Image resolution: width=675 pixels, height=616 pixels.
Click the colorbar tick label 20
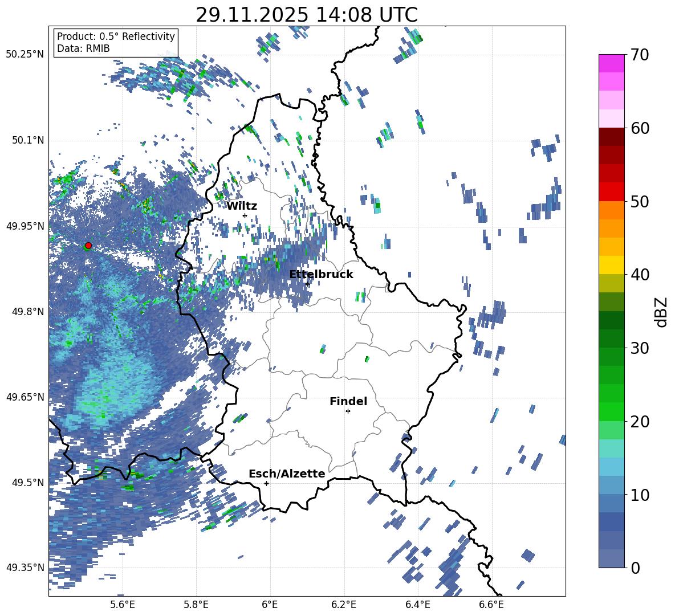coord(640,422)
